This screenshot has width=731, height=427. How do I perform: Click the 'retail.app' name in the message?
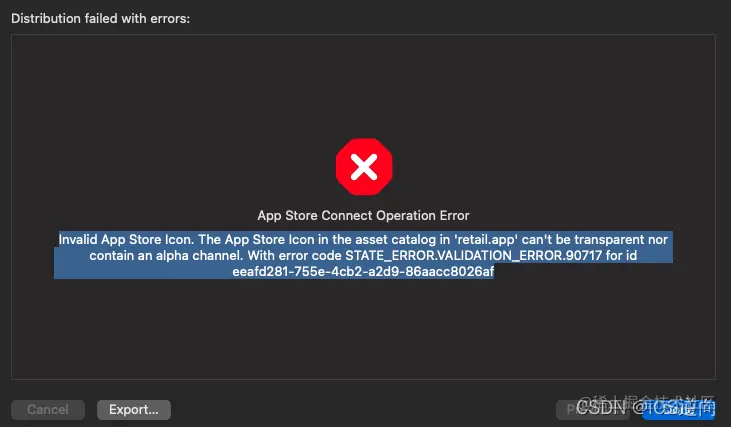486,240
